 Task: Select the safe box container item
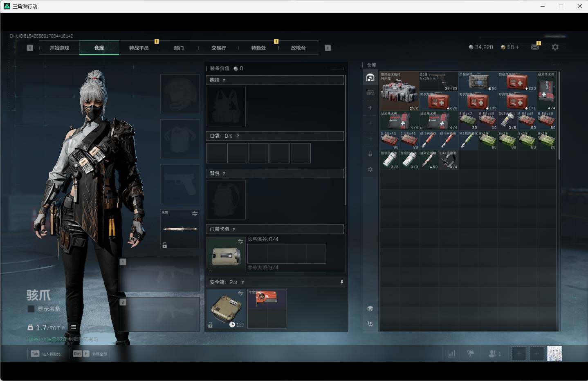(x=226, y=309)
